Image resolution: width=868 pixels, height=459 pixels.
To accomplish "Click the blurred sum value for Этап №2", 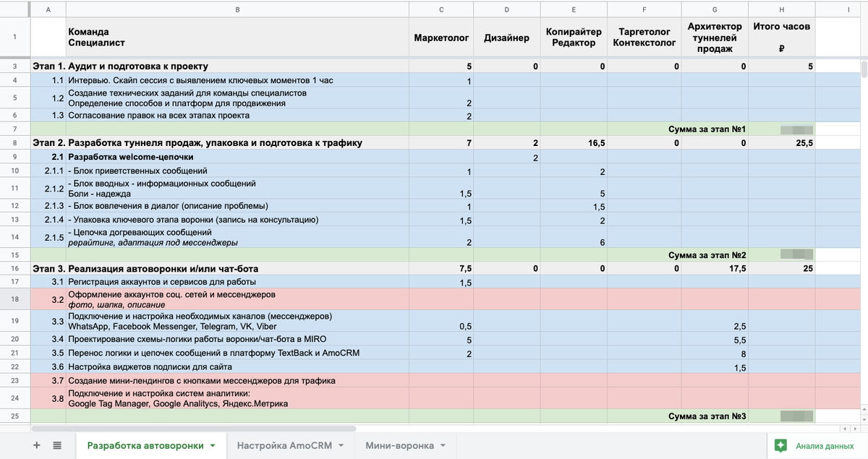I will (x=796, y=255).
